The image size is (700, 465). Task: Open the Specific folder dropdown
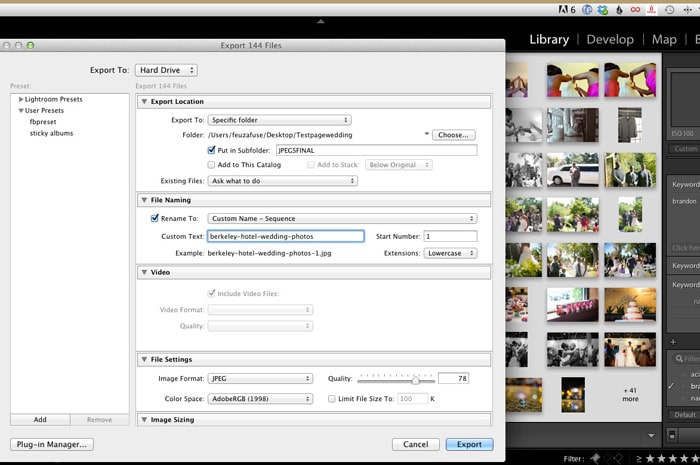[279, 120]
